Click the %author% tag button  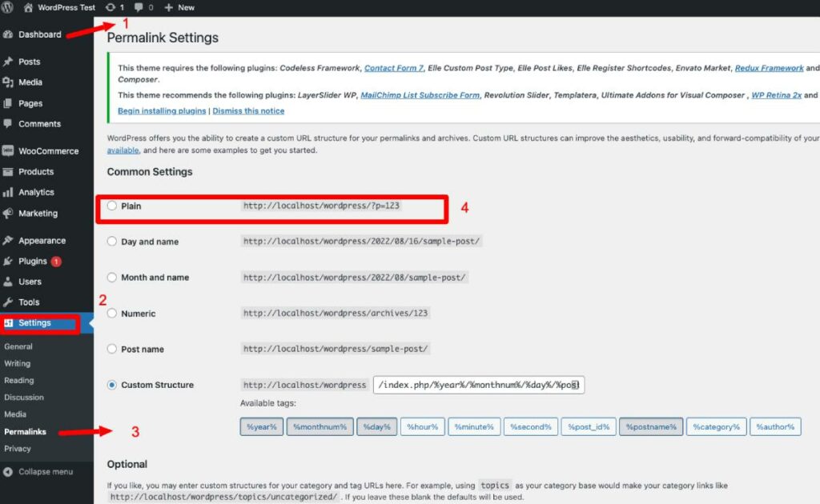(x=775, y=426)
